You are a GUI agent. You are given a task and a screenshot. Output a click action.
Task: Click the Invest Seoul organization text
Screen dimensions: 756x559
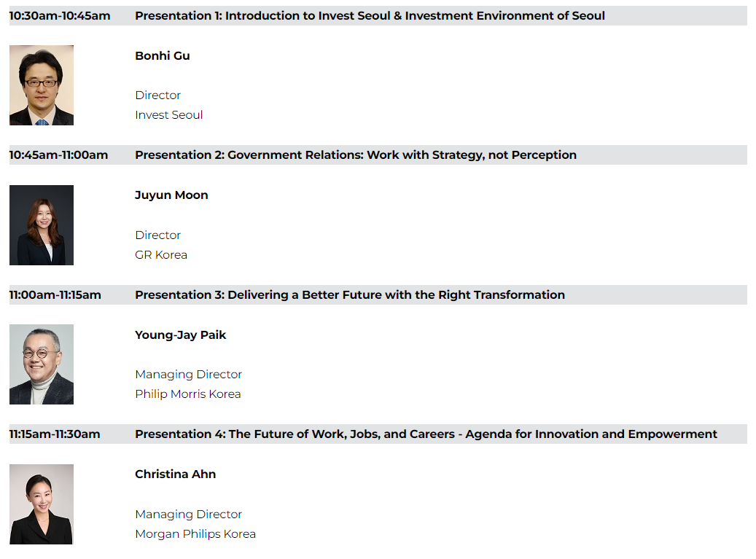168,115
